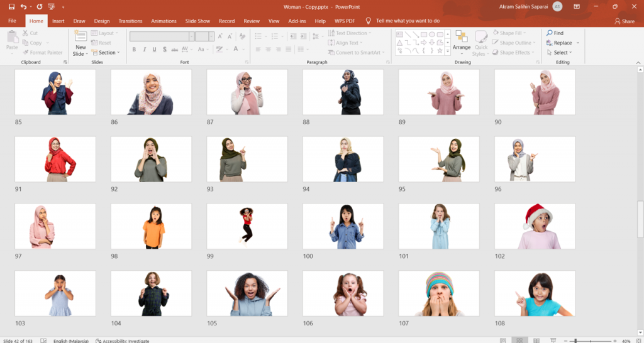The image size is (644, 343).
Task: Click Accessibility: Investigate in status bar
Action: [x=123, y=340]
